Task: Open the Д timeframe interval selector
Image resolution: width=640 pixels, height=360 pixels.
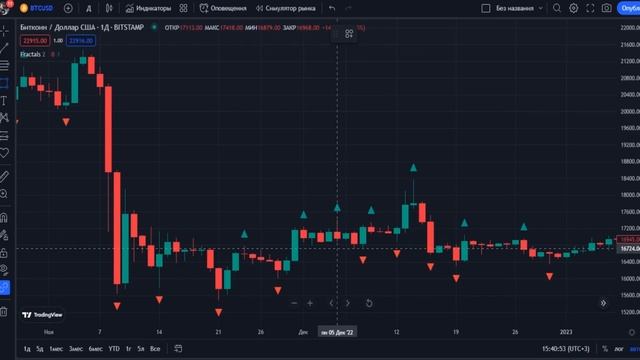Action: pyautogui.click(x=89, y=8)
